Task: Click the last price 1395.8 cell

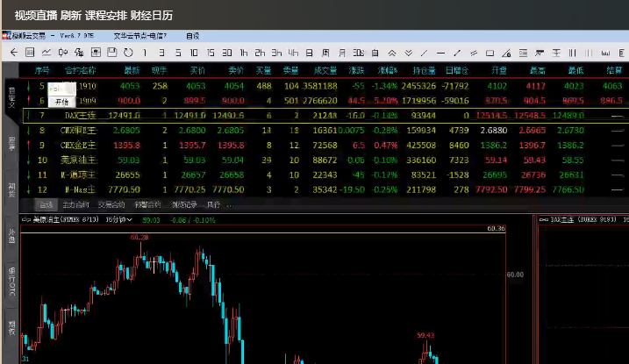Action: tap(126, 145)
